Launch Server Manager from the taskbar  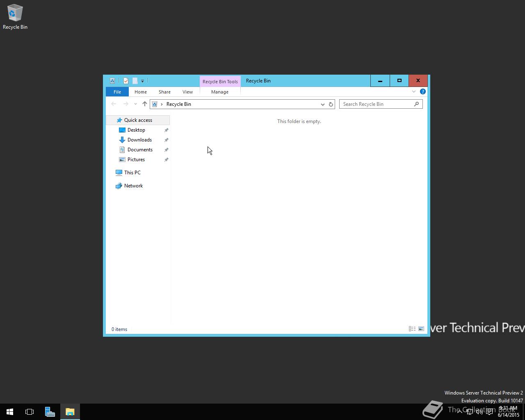click(x=50, y=412)
